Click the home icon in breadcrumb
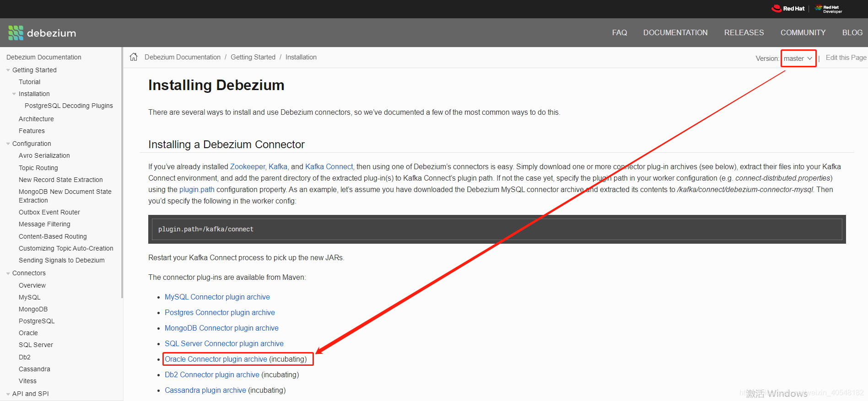Viewport: 868px width, 401px height. pos(134,57)
